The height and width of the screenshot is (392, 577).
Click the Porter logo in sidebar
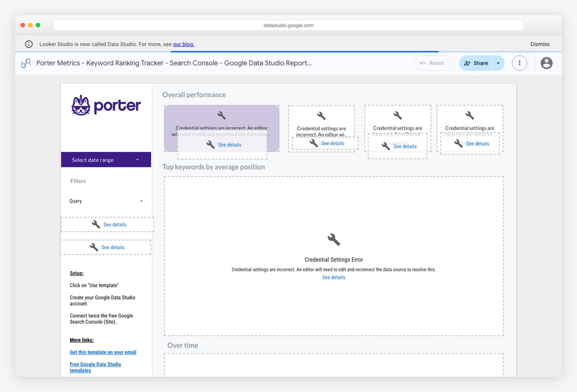106,105
